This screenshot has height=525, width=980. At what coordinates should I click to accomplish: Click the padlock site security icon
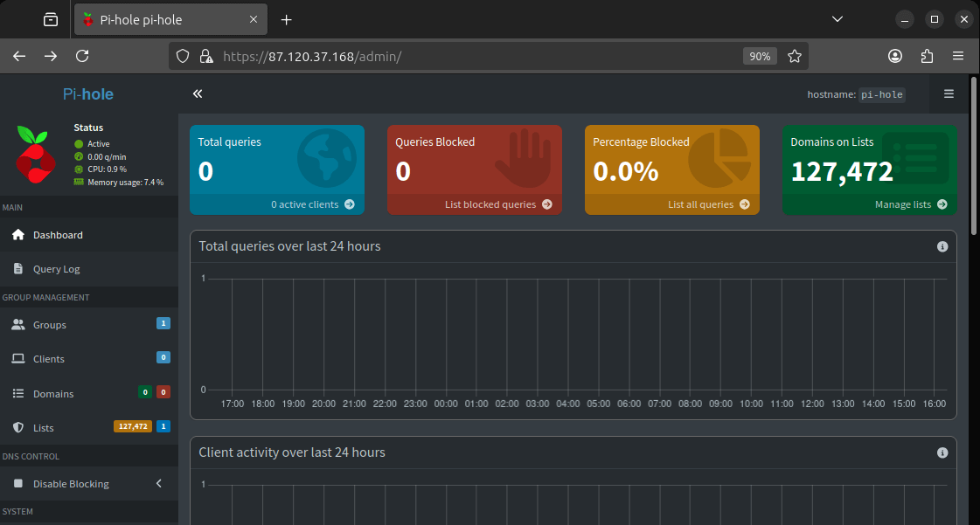(x=205, y=56)
